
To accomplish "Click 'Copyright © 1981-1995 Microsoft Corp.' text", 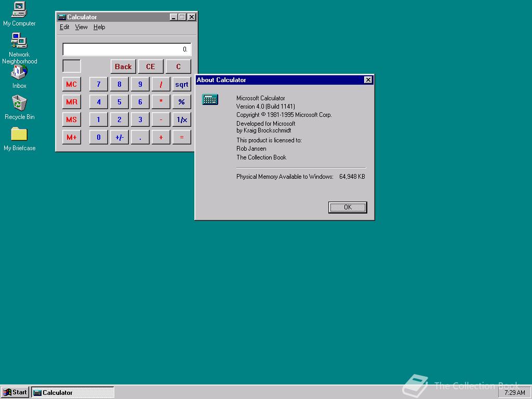I will (284, 115).
